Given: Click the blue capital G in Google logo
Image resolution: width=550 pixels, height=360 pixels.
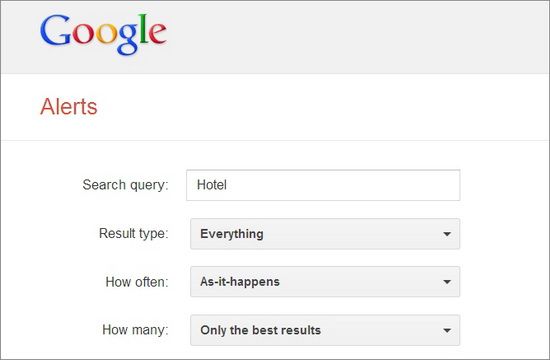Looking at the screenshot, I should coord(56,30).
